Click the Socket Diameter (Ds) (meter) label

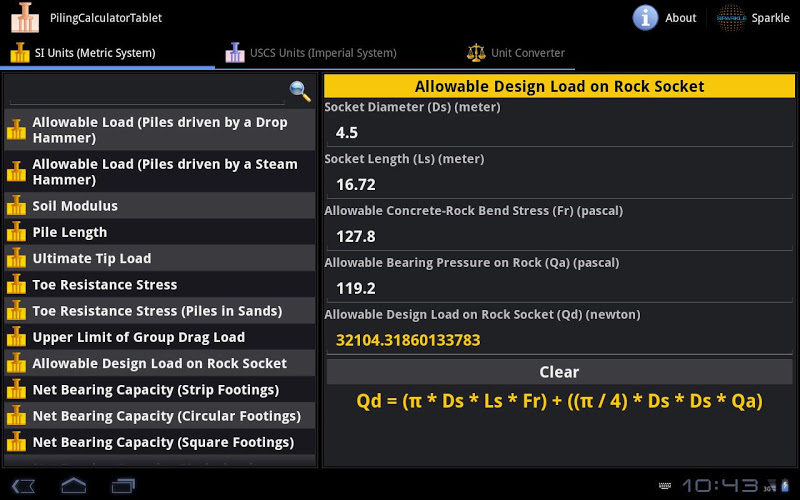point(412,107)
